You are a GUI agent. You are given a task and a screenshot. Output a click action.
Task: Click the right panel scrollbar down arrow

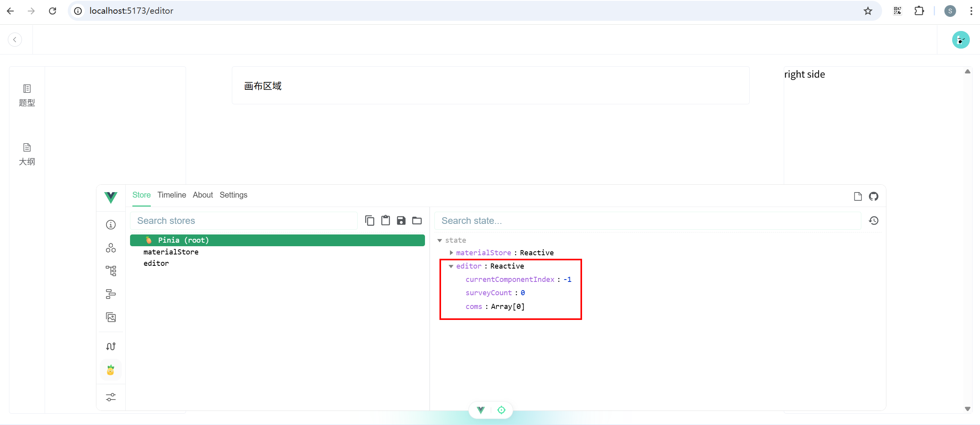[967, 409]
